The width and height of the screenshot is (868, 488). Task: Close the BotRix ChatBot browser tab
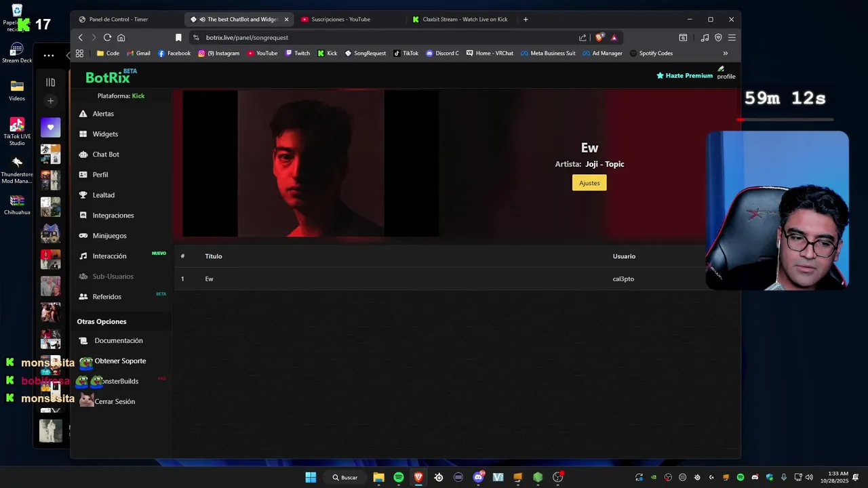coord(286,20)
